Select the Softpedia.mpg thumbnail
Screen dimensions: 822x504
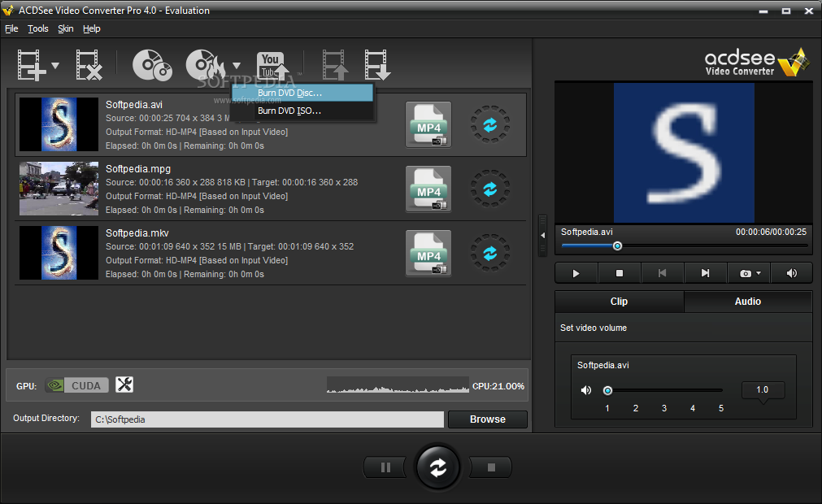tap(59, 189)
